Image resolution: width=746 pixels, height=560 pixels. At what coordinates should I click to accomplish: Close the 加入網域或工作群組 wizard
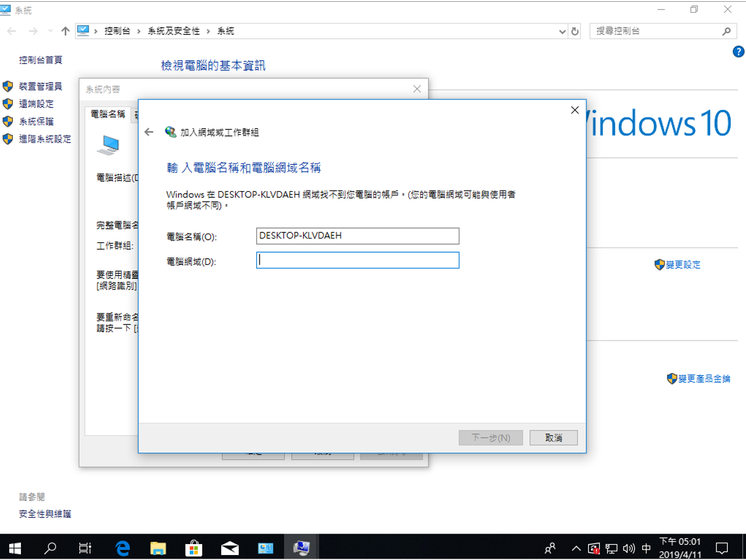(575, 110)
